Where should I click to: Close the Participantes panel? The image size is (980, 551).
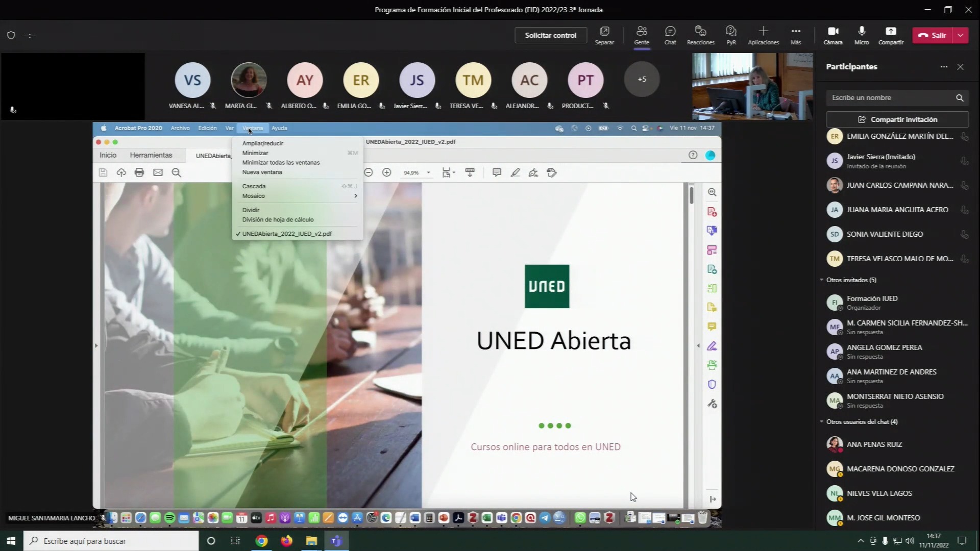(x=961, y=67)
